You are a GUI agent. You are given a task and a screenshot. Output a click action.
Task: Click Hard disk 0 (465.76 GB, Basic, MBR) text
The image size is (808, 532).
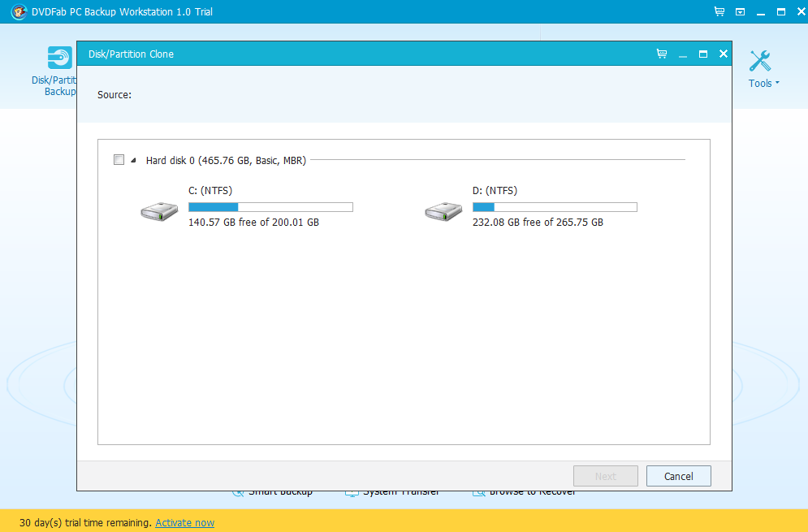(226, 160)
